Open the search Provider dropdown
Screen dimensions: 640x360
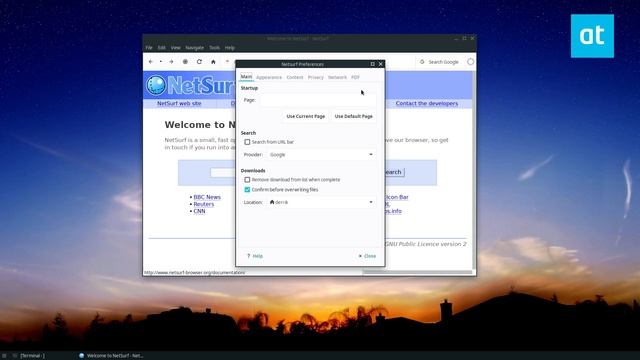tap(321, 155)
